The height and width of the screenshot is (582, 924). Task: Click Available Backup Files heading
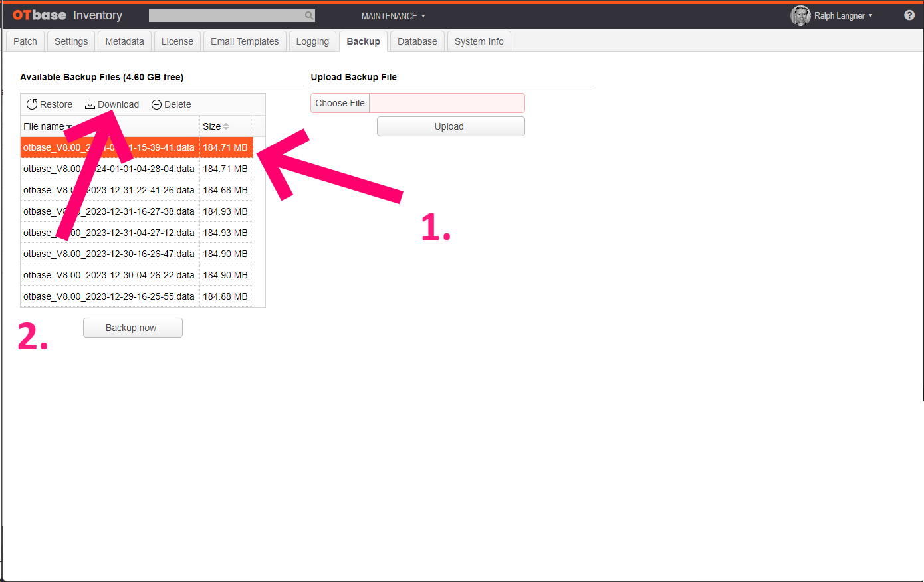[102, 77]
